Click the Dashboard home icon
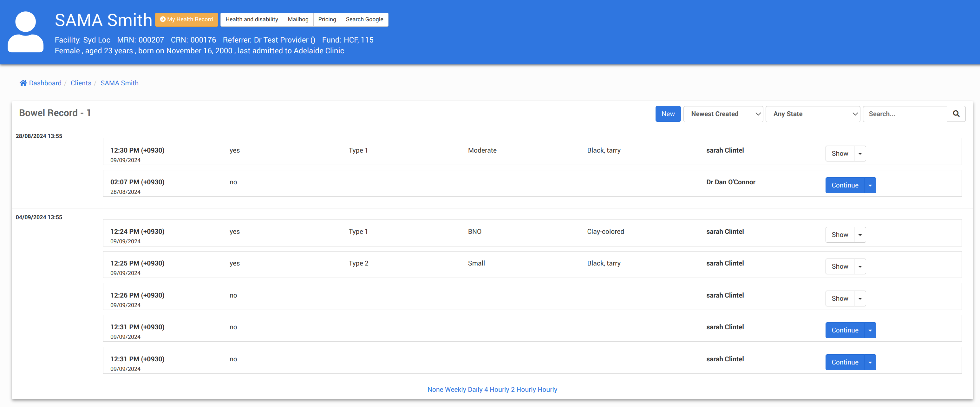The width and height of the screenshot is (980, 407). coord(23,83)
